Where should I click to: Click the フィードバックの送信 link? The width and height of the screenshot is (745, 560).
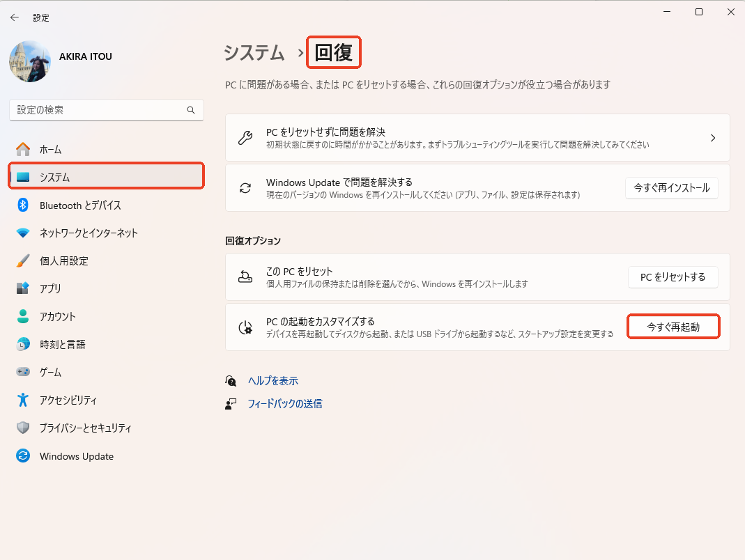tap(284, 403)
